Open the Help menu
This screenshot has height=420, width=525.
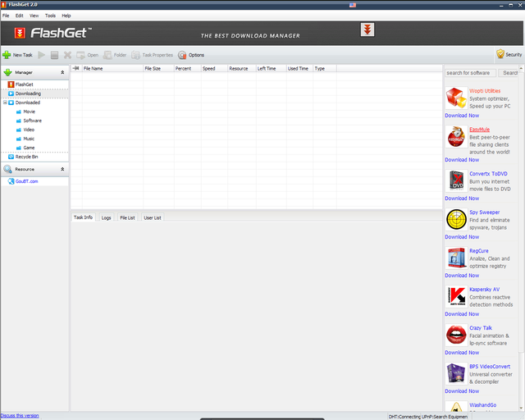pyautogui.click(x=66, y=16)
